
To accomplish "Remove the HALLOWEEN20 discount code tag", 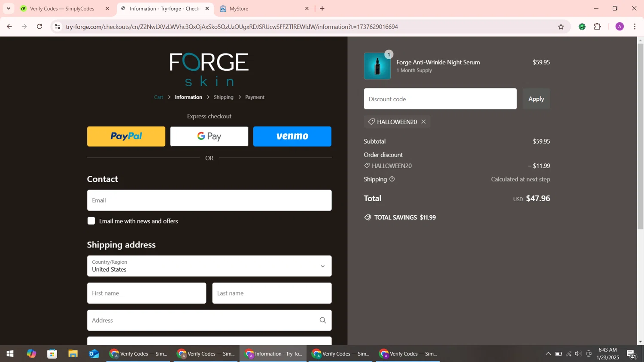I will point(423,122).
